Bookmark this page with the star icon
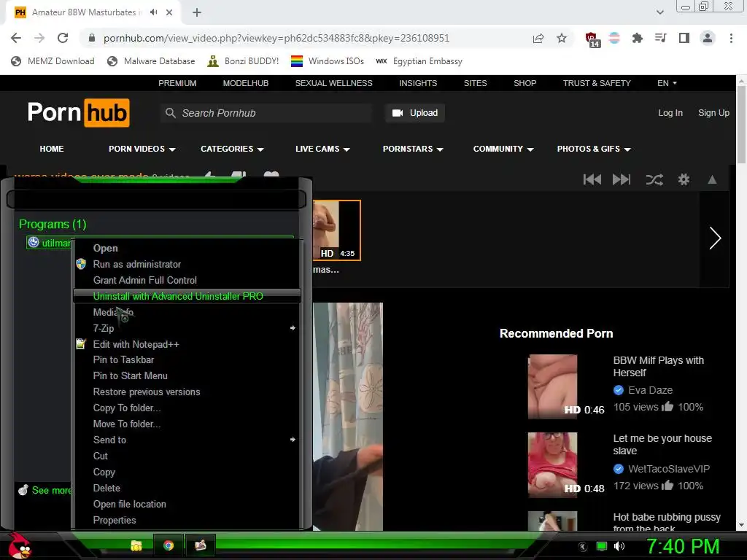This screenshot has height=560, width=747. point(562,38)
